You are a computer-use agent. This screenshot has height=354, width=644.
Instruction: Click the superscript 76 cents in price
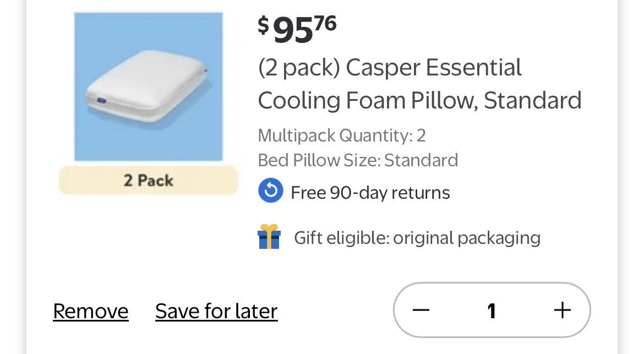tap(325, 24)
